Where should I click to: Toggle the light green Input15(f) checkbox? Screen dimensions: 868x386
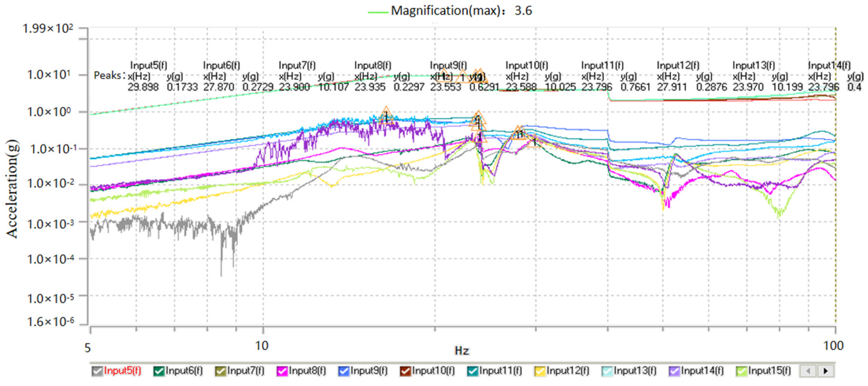741,371
